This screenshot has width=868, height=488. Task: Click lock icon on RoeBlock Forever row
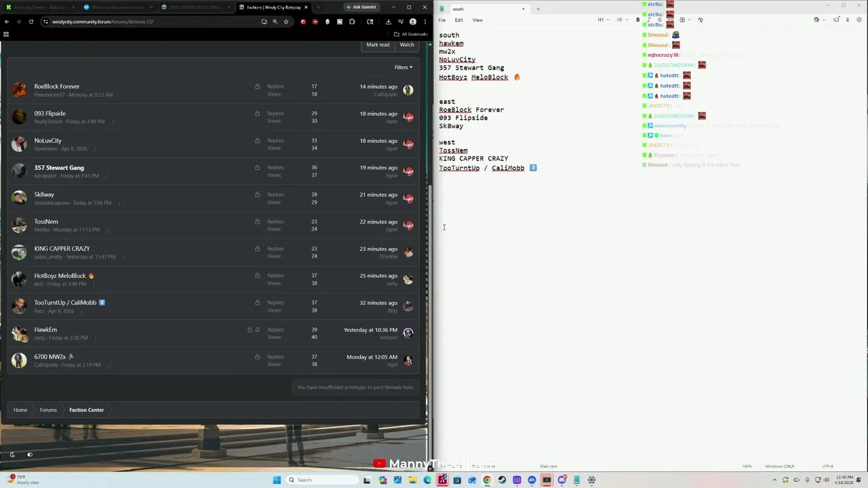257,86
